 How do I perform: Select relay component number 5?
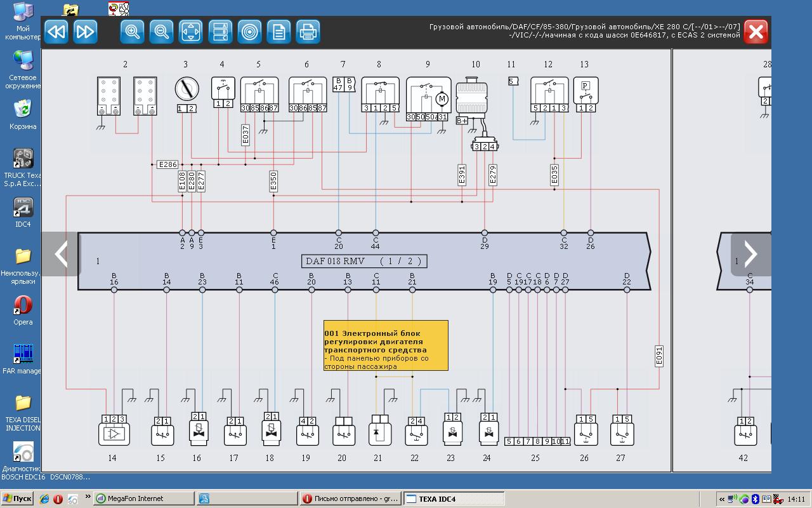coord(259,95)
